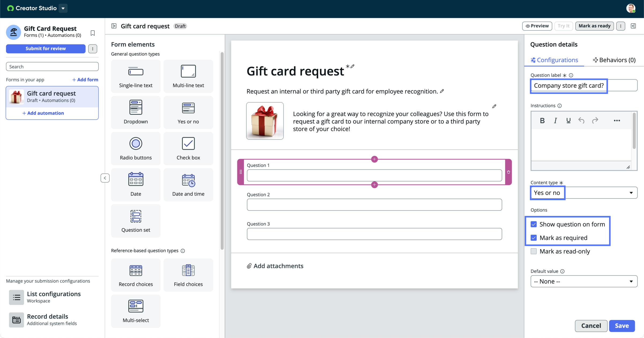
Task: Show Reference-based question types info
Action: [183, 251]
